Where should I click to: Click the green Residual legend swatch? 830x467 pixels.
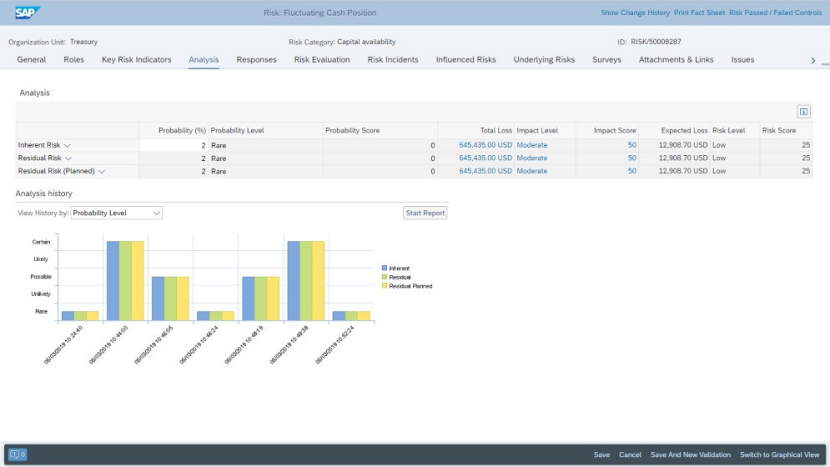[384, 277]
